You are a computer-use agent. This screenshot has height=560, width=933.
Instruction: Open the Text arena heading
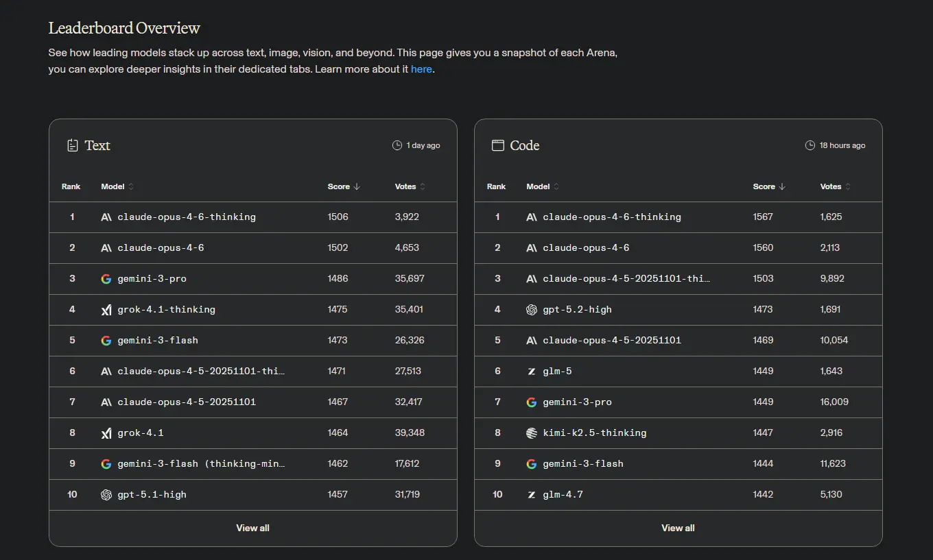(x=97, y=145)
